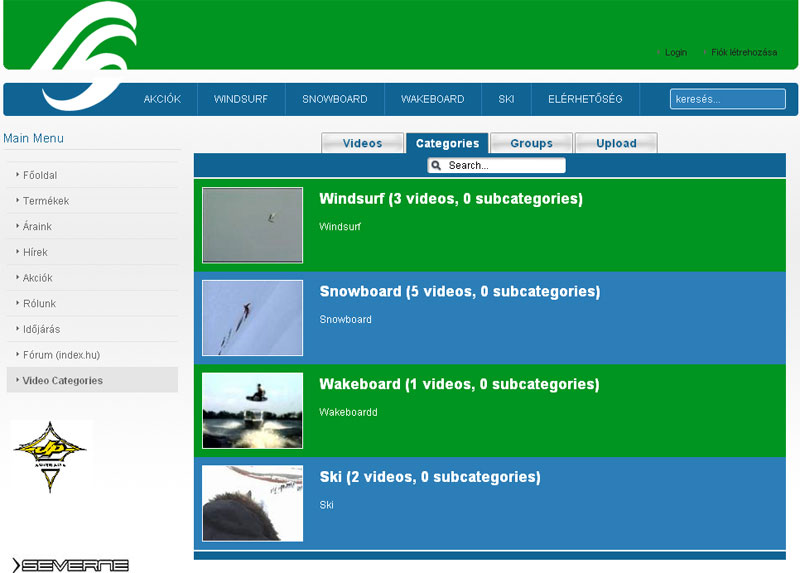Switch to the Groups tab
800x573 pixels.
pyautogui.click(x=531, y=144)
